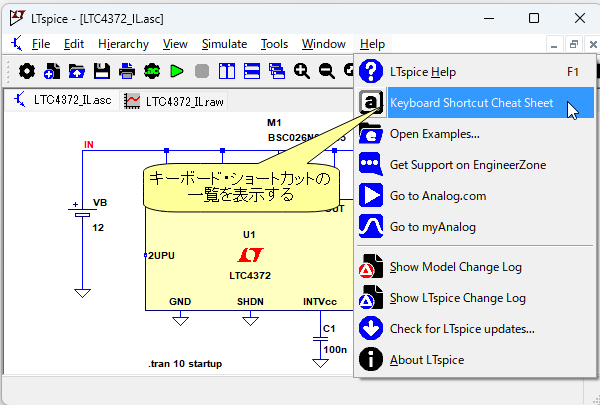600x405 pixels.
Task: Cascade windows using toolbar icon
Action: click(277, 71)
